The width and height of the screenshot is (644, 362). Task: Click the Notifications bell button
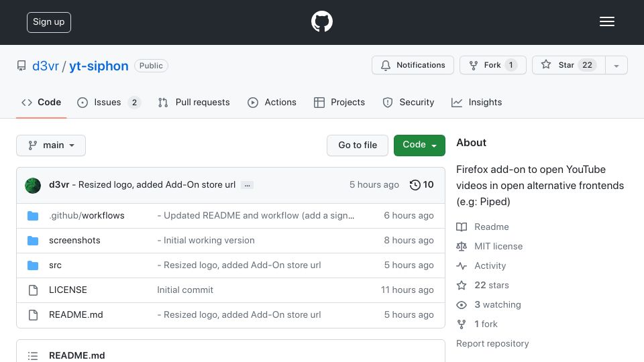[413, 65]
